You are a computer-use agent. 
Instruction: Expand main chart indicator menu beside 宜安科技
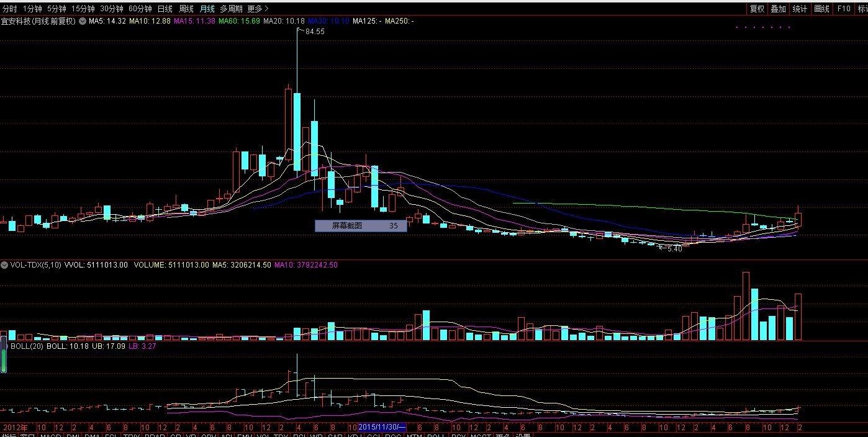[x=82, y=21]
